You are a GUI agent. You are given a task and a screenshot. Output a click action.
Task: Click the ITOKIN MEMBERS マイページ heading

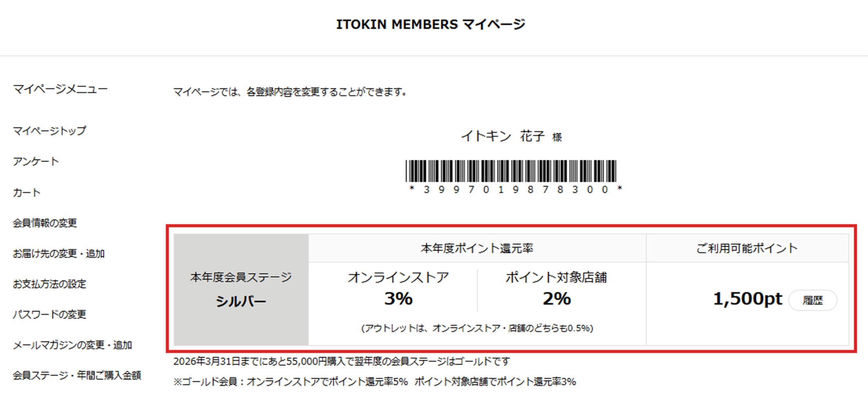click(x=430, y=24)
